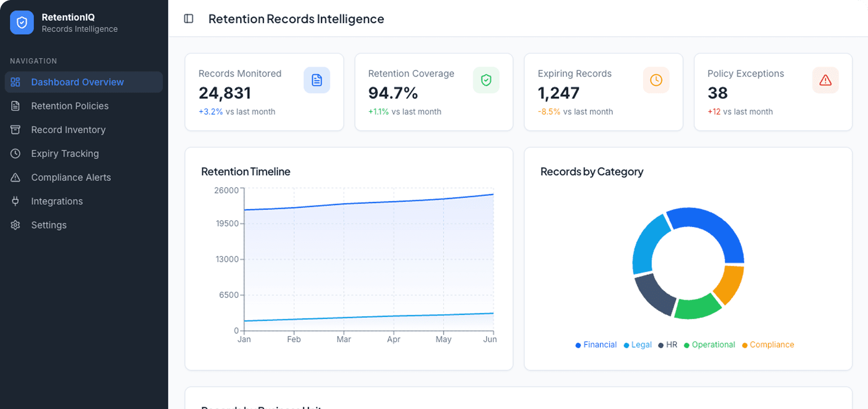
Task: Toggle Operational legend entry
Action: click(x=709, y=345)
